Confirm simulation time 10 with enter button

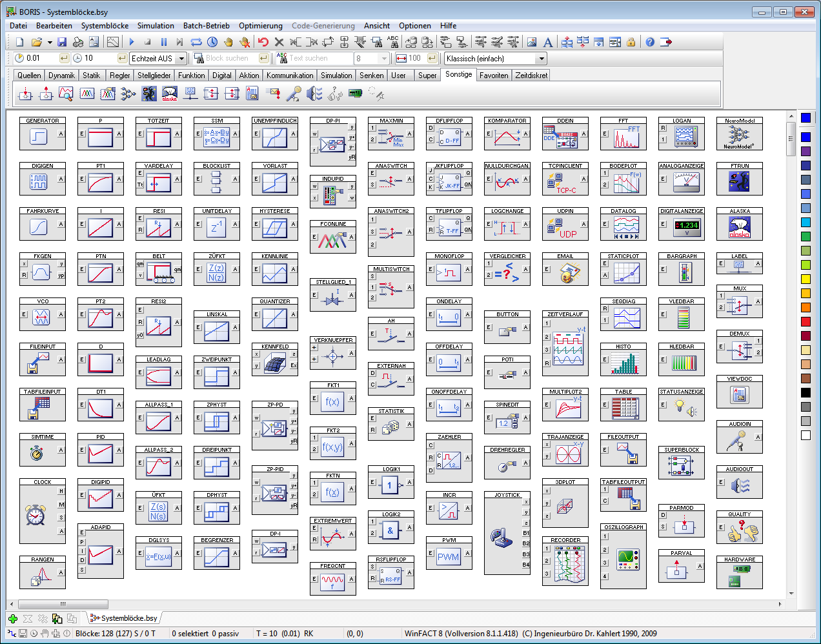[x=122, y=58]
